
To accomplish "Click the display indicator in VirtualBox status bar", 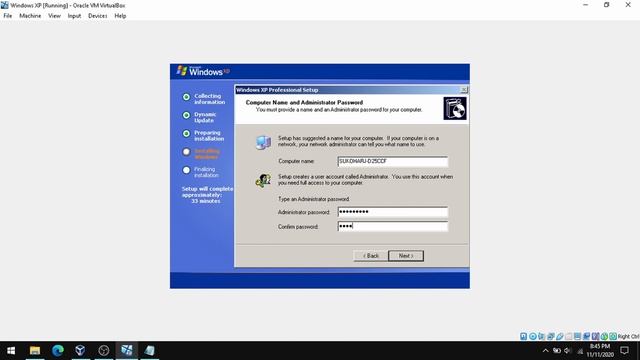I will click(x=577, y=336).
